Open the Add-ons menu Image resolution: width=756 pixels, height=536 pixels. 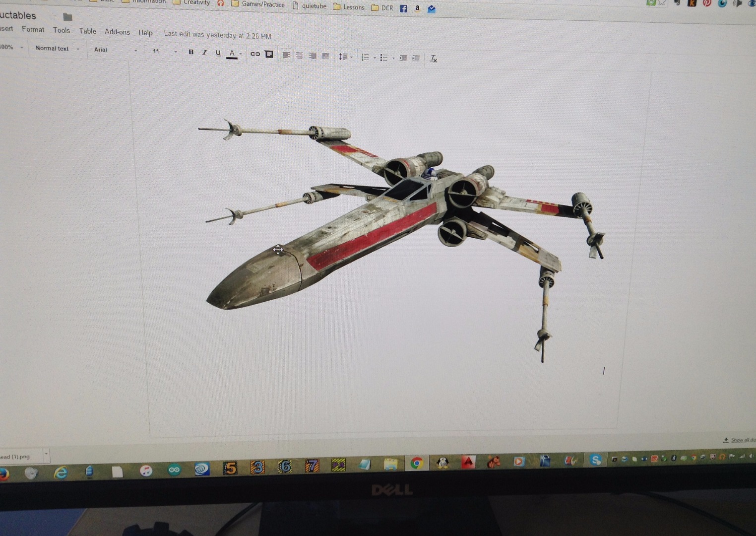coord(117,32)
